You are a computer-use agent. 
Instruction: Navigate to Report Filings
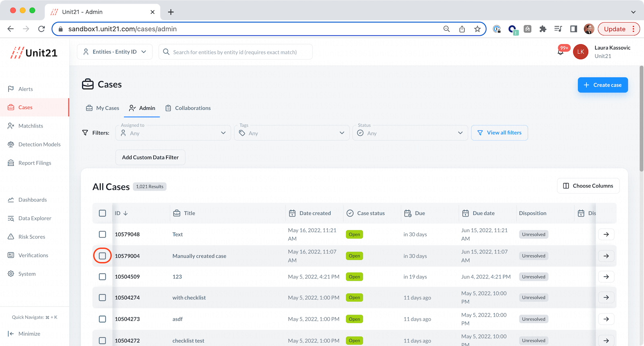click(35, 163)
